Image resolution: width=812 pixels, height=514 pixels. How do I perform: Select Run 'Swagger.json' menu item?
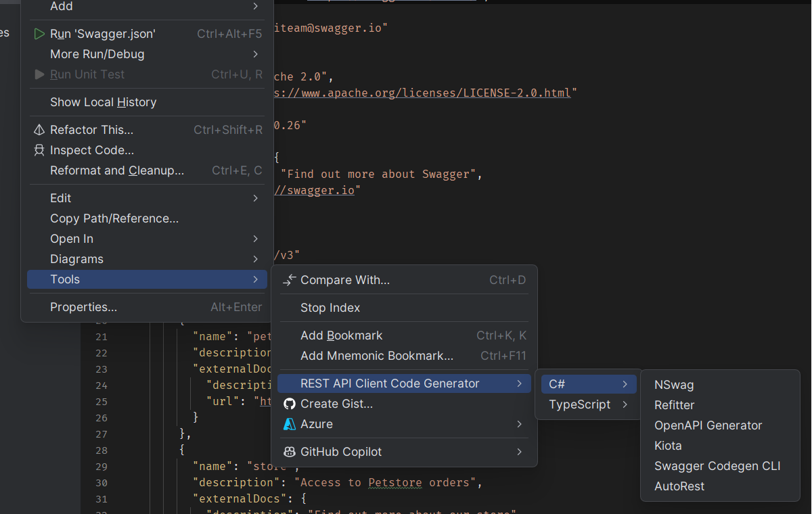(148, 34)
